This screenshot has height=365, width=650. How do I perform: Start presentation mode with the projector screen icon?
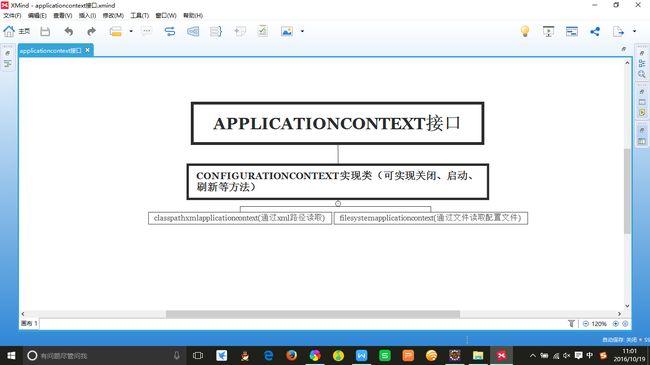pos(548,31)
